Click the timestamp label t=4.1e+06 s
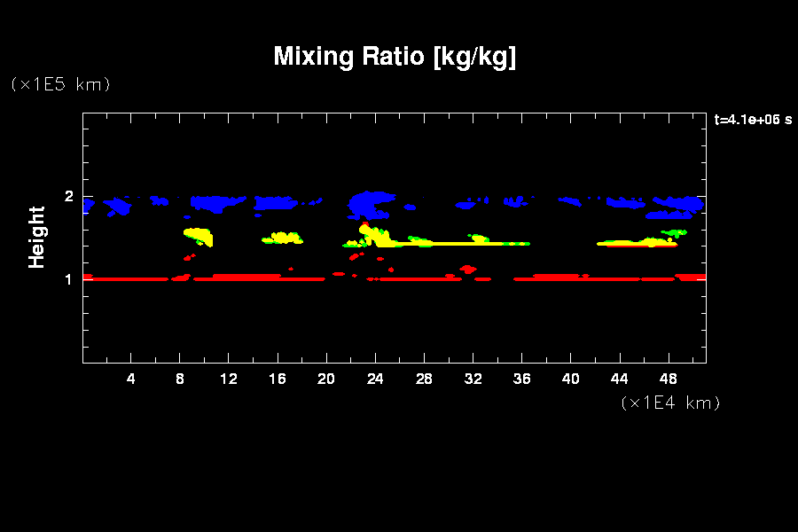 (x=753, y=120)
